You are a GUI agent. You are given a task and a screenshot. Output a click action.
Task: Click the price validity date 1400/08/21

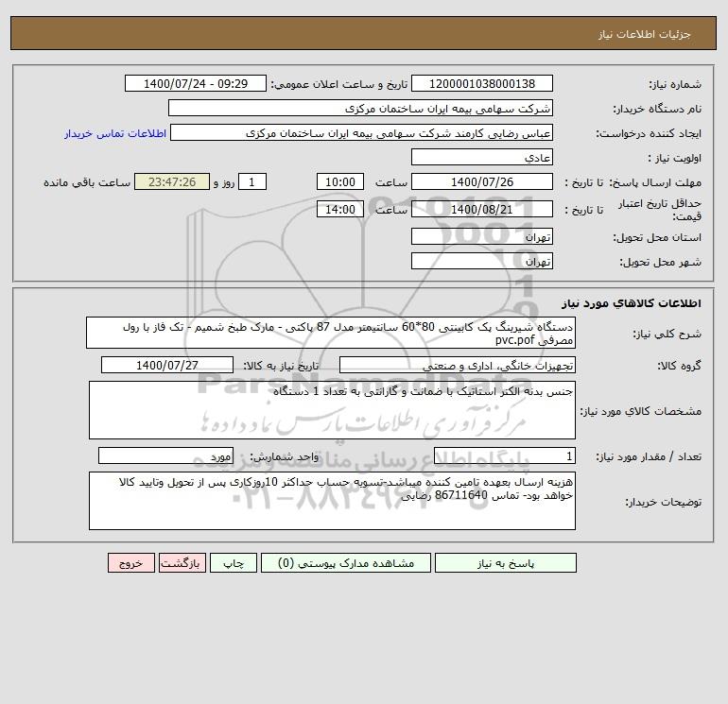click(x=482, y=209)
